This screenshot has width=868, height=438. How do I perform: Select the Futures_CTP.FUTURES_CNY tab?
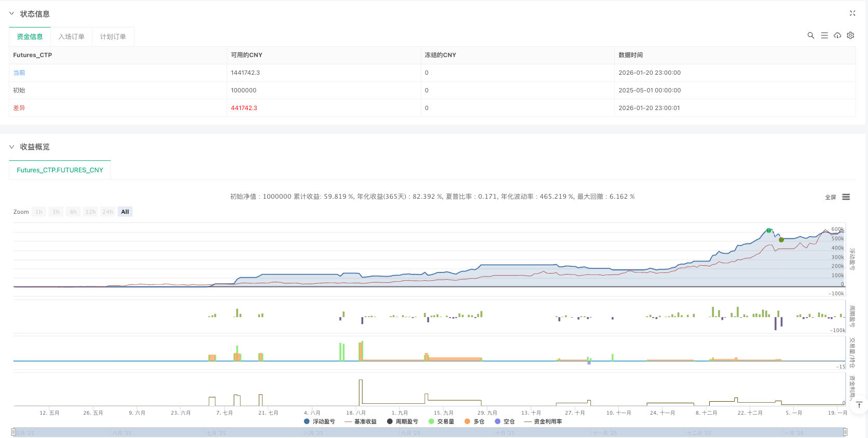(60, 170)
